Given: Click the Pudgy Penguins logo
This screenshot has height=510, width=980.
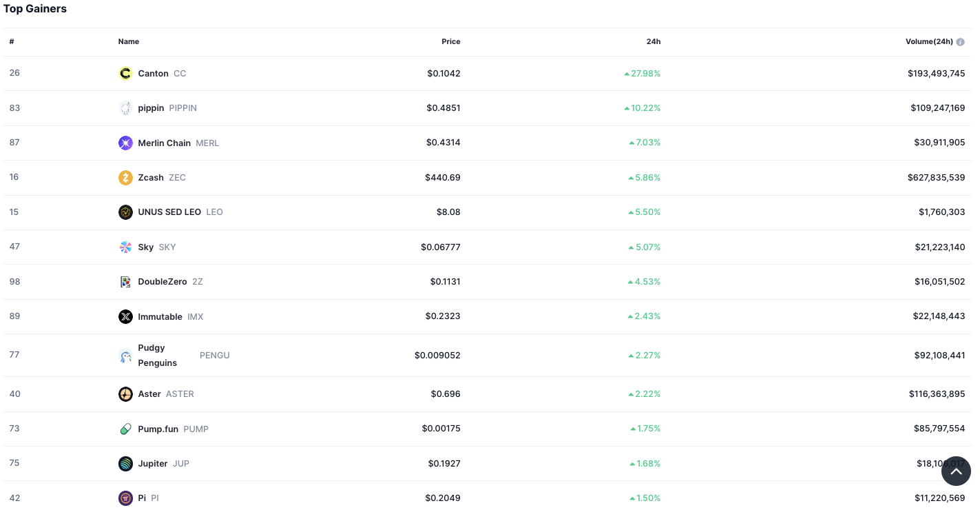Looking at the screenshot, I should point(125,355).
